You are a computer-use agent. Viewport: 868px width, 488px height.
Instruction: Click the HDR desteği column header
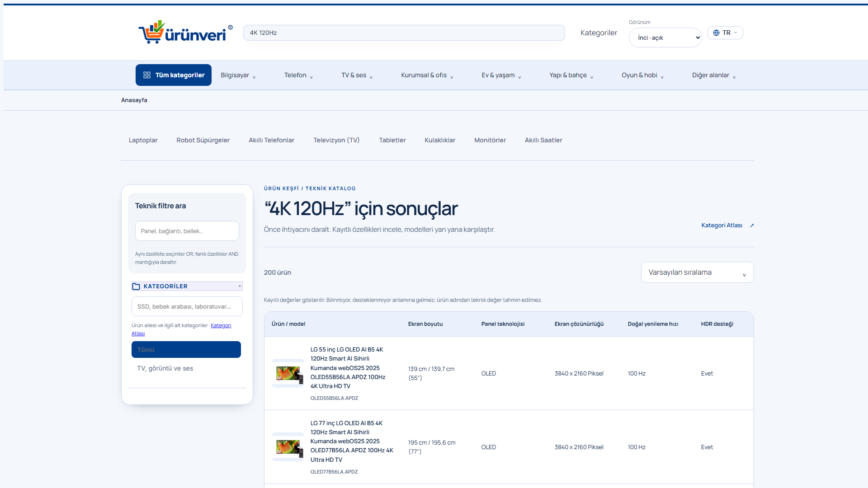click(717, 324)
